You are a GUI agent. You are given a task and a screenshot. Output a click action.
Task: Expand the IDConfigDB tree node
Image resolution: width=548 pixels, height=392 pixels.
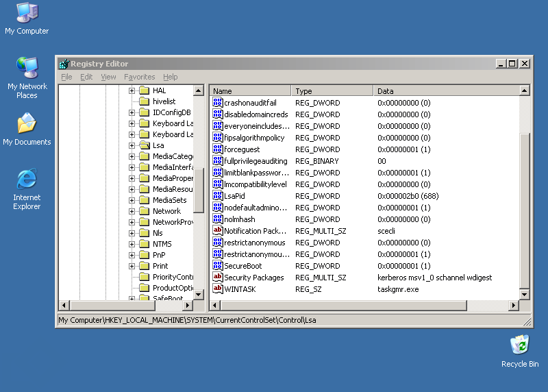(x=132, y=112)
